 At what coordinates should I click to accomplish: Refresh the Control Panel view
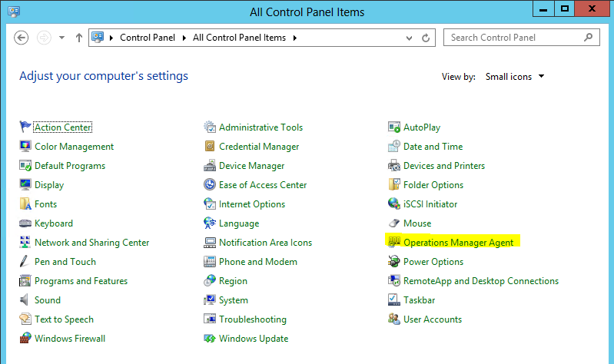pyautogui.click(x=428, y=38)
